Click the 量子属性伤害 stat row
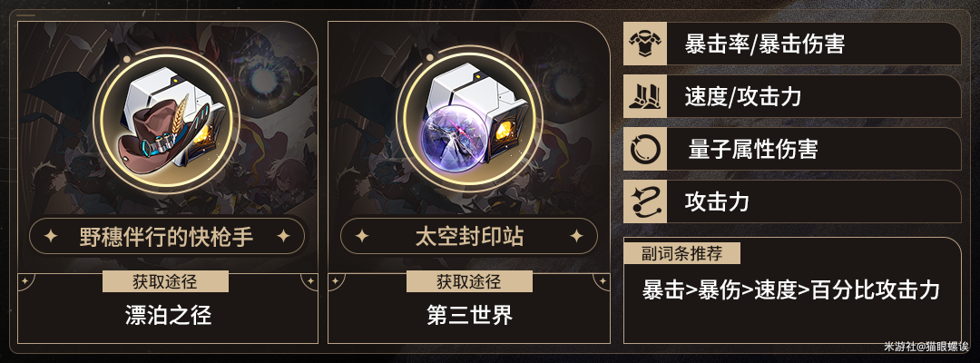 pos(792,149)
